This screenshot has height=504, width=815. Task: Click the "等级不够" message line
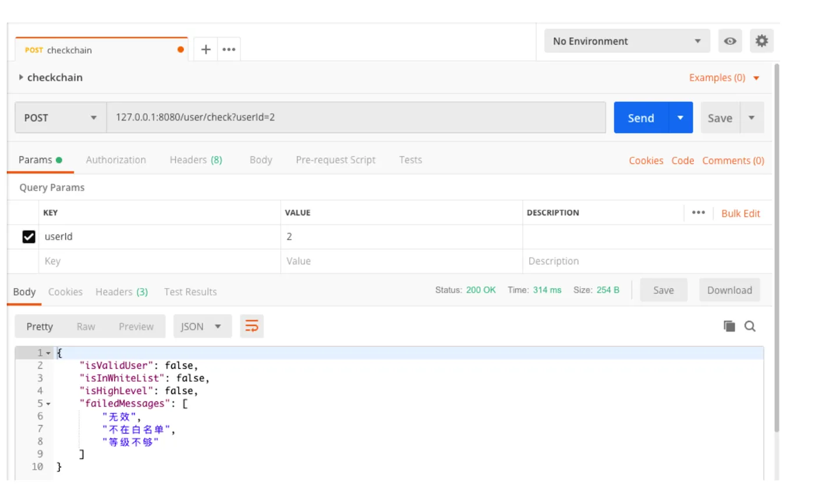(130, 442)
